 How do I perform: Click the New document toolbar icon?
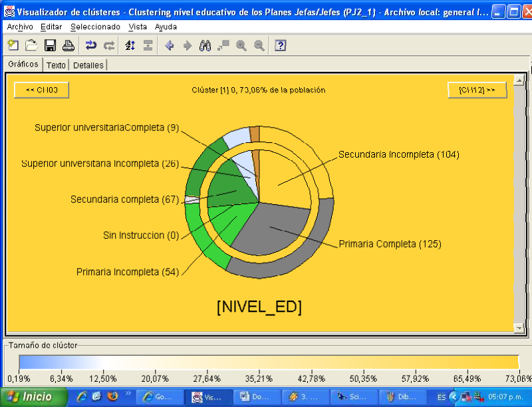pos(13,45)
